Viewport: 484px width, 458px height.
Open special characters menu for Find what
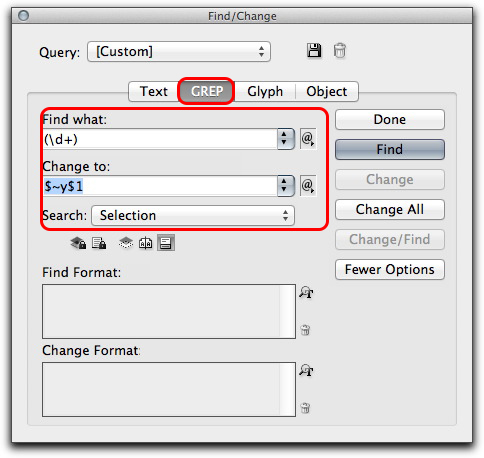(x=308, y=139)
